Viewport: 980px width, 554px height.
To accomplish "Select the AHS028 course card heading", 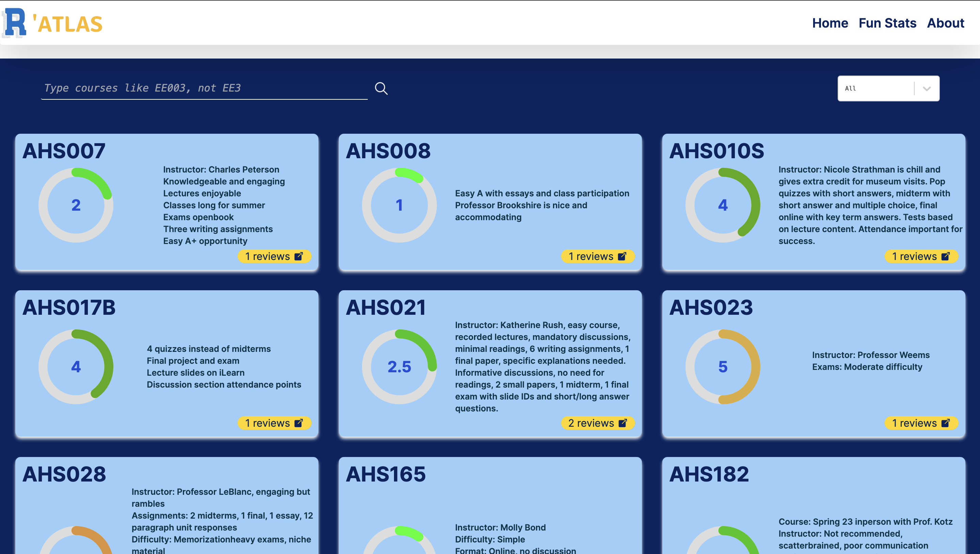I will click(64, 474).
